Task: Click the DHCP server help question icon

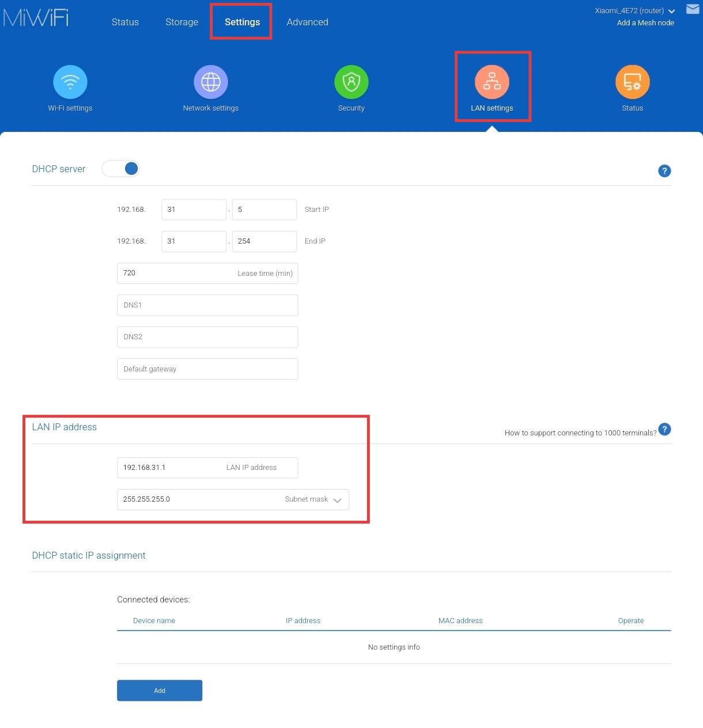Action: click(664, 171)
